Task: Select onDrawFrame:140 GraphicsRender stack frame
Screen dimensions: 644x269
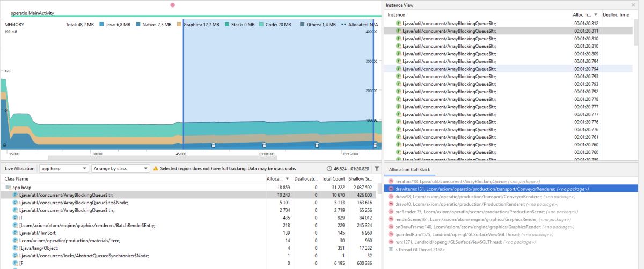Action: click(511, 227)
